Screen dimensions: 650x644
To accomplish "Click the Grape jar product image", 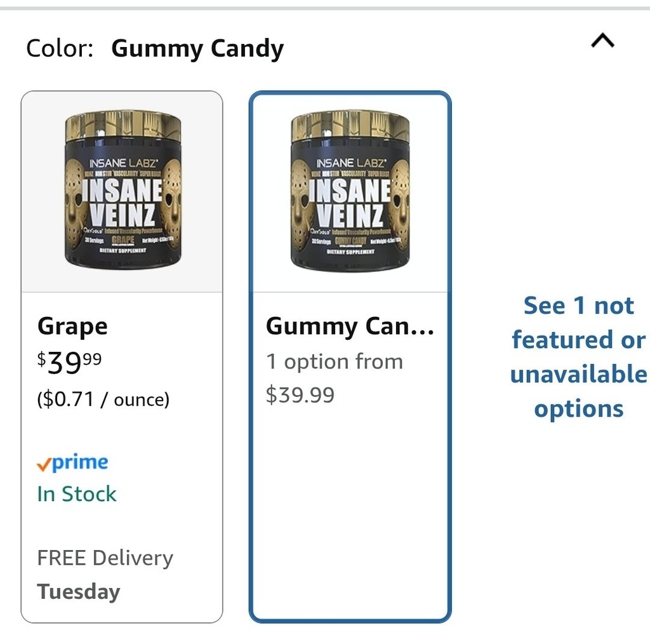I will coord(123,191).
